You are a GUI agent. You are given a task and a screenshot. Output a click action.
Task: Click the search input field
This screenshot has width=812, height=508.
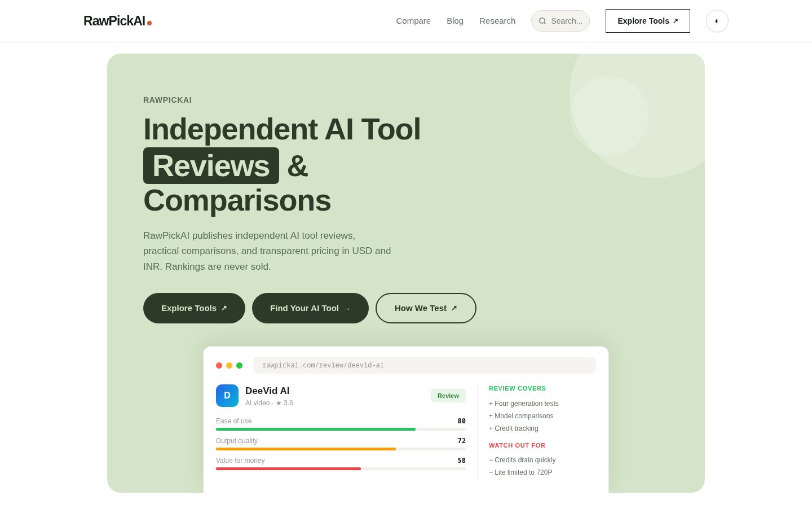pyautogui.click(x=561, y=21)
